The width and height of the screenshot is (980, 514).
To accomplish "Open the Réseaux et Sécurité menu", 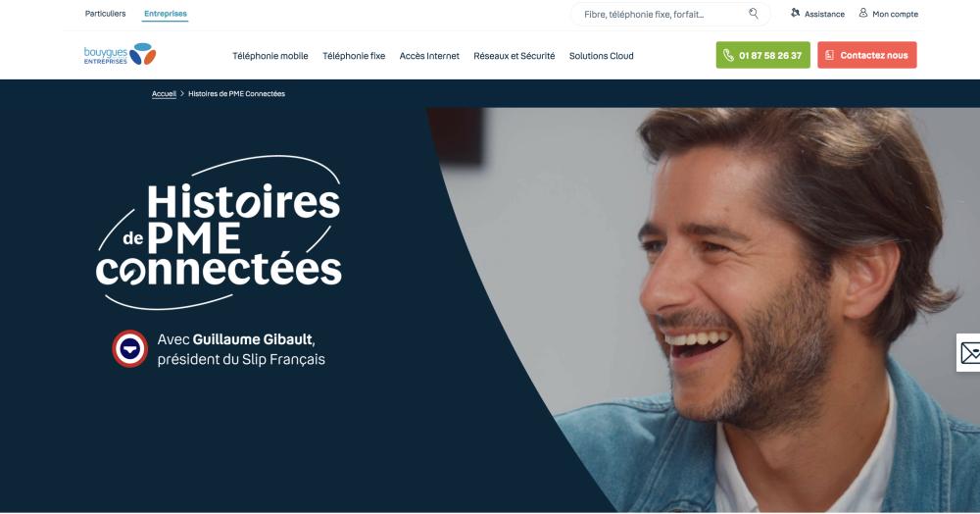I will (x=514, y=56).
